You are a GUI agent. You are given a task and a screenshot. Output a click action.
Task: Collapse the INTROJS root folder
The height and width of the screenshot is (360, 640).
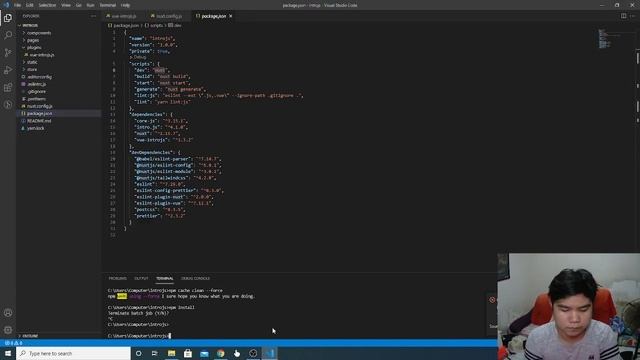[58, 25]
